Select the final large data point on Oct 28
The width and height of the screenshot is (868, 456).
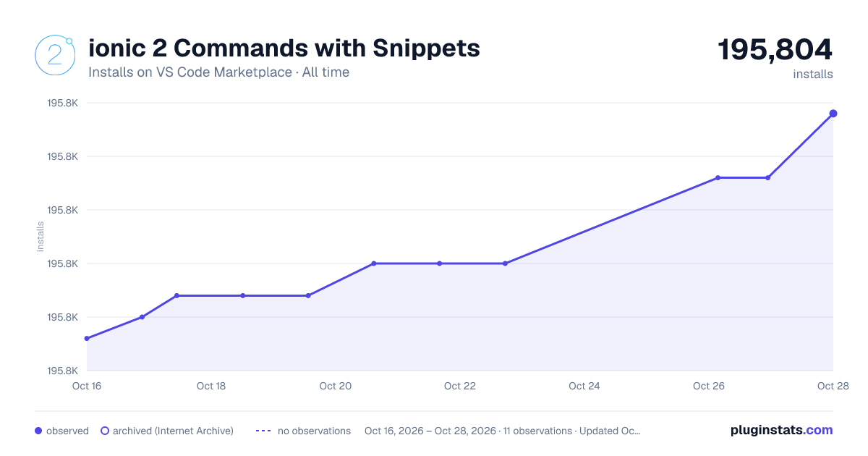833,114
